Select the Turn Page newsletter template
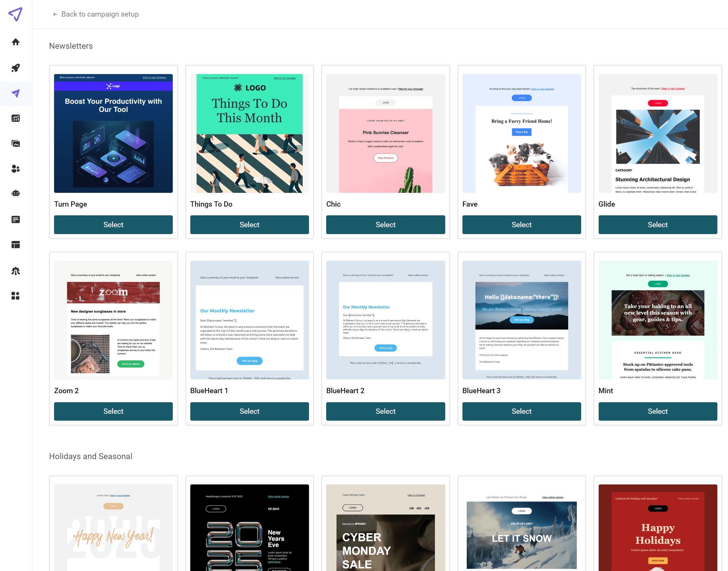This screenshot has width=728, height=571. [x=113, y=225]
